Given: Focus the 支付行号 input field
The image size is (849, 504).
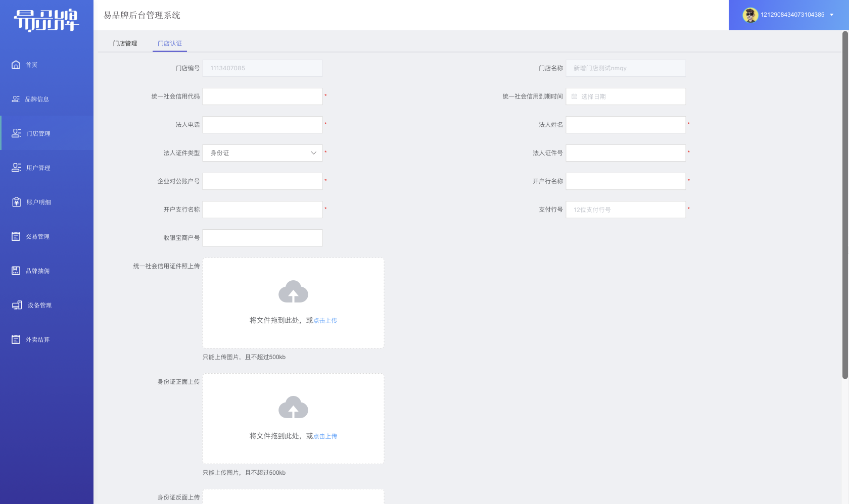Looking at the screenshot, I should (x=626, y=210).
